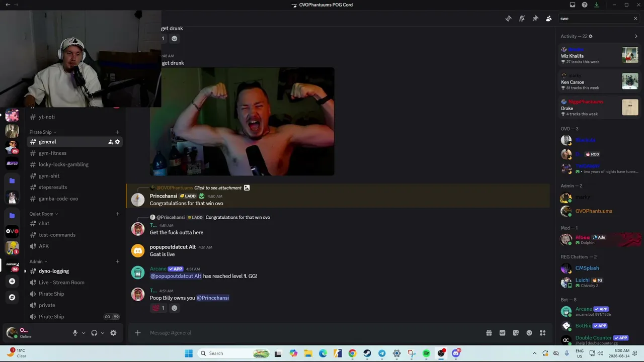The image size is (644, 362).
Task: Open Steam from the taskbar
Action: pyautogui.click(x=367, y=353)
